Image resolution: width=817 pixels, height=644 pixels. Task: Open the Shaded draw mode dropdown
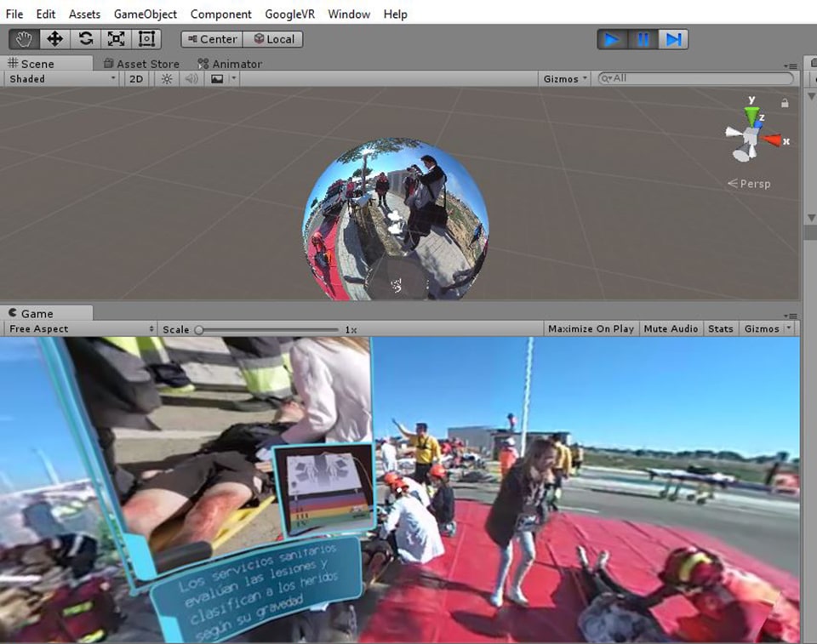(60, 78)
